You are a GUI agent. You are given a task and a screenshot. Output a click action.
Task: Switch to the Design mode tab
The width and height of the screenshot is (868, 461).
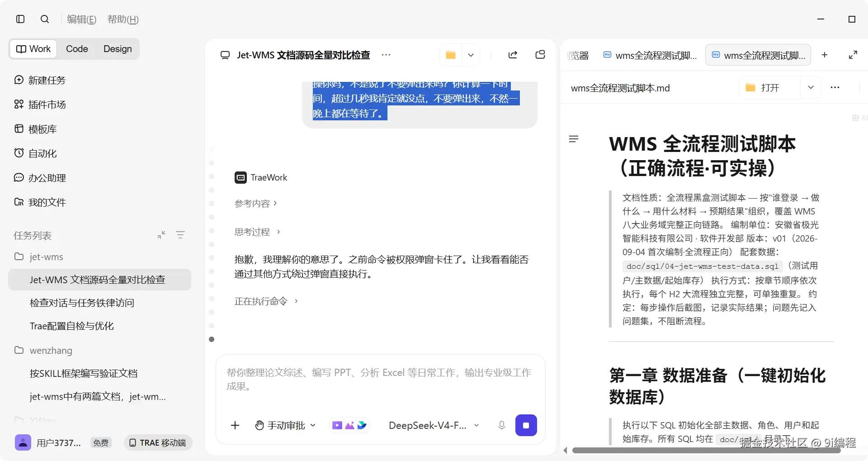tap(118, 49)
